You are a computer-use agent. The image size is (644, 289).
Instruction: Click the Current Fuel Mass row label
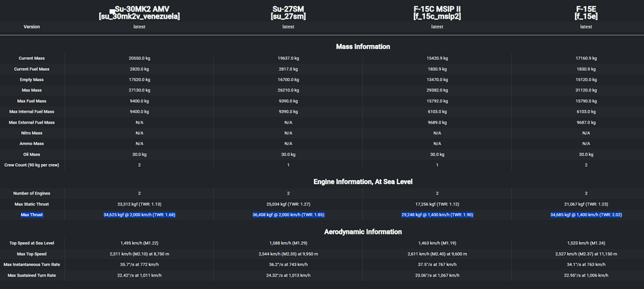32,69
